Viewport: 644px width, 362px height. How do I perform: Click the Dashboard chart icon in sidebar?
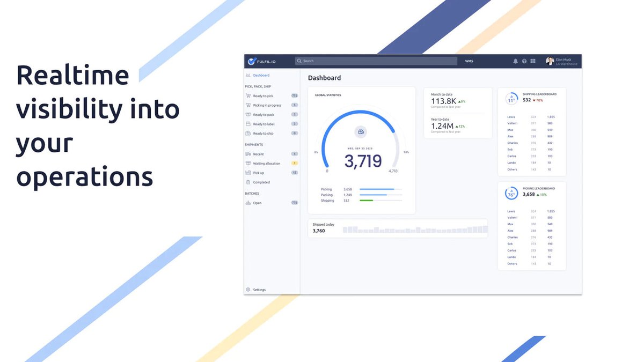(248, 76)
